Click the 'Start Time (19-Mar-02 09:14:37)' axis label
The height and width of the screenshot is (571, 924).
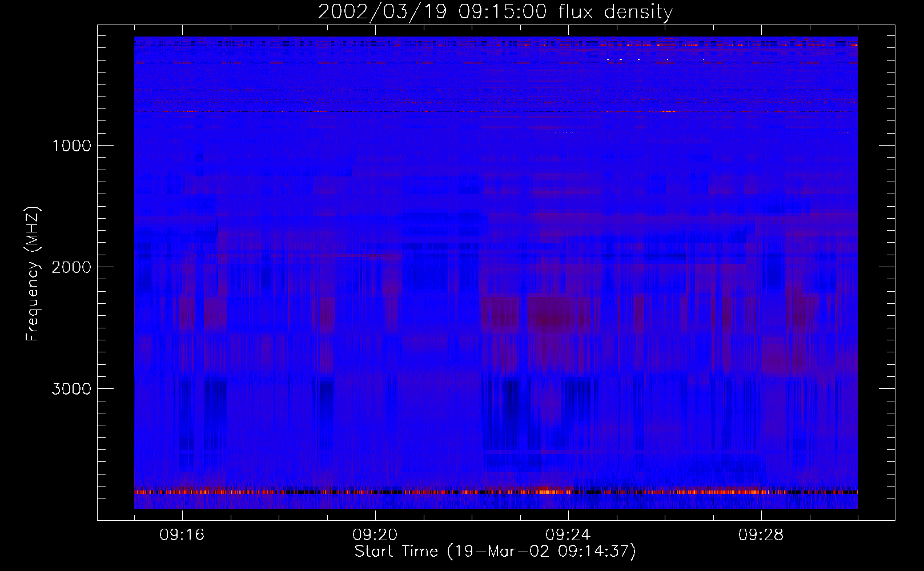pos(495,552)
